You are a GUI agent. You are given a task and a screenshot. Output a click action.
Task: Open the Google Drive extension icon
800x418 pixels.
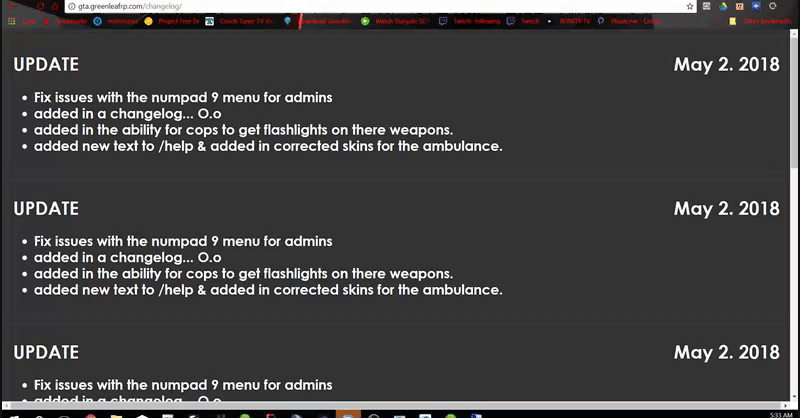coord(723,6)
